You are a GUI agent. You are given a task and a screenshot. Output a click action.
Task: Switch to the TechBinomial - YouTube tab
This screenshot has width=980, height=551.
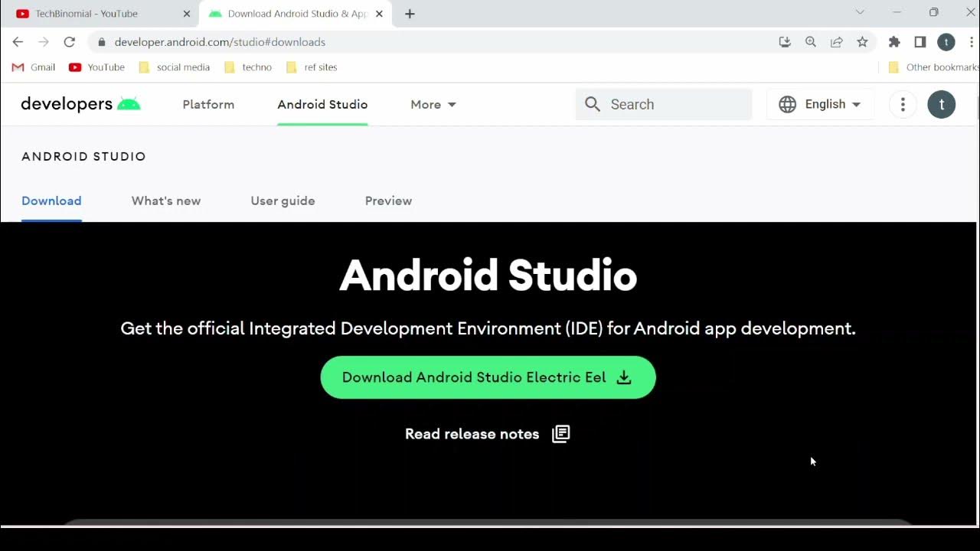click(x=100, y=14)
